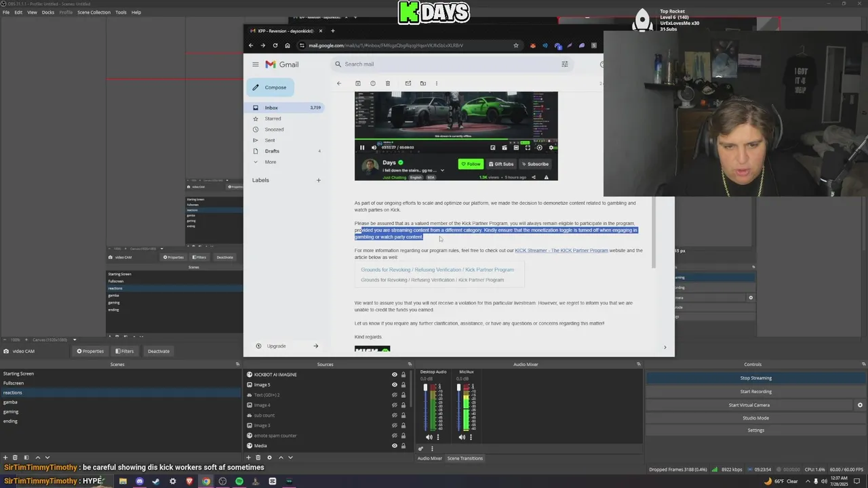Go back to inbox arrow in Gmail
The height and width of the screenshot is (488, 868).
(339, 83)
